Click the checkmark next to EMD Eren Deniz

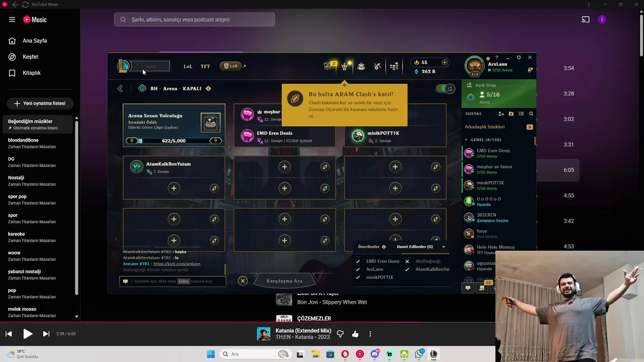pyautogui.click(x=358, y=261)
